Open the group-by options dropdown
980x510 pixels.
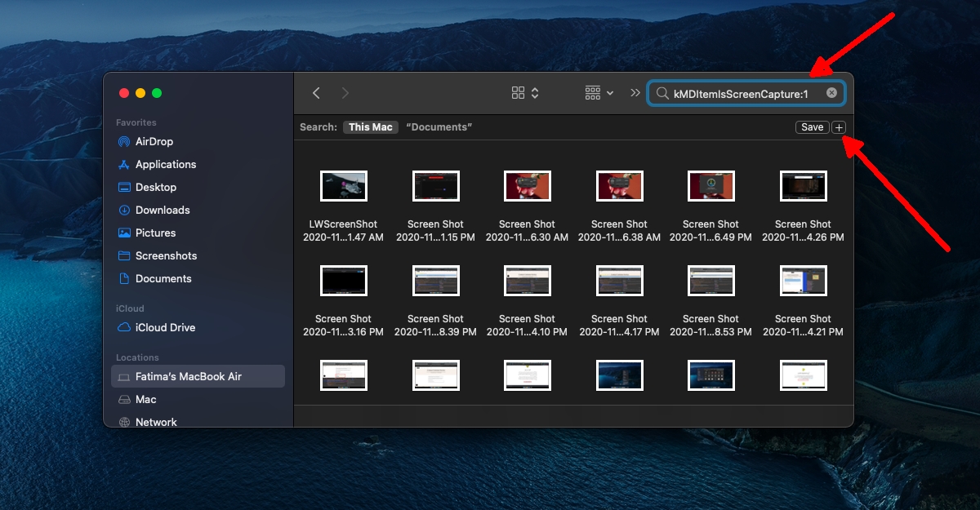[x=599, y=93]
